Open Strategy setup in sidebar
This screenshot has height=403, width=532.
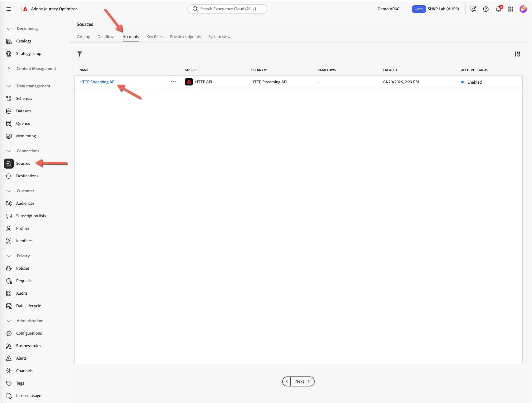click(x=29, y=53)
